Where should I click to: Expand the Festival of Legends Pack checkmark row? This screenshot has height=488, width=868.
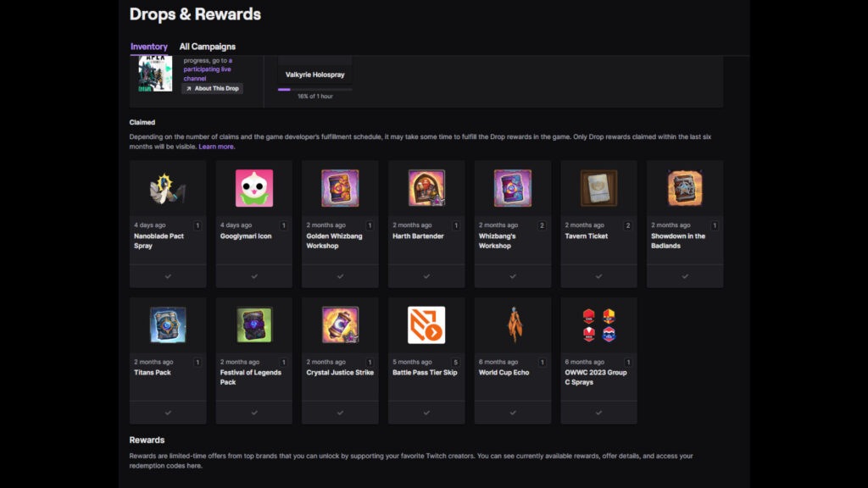click(253, 412)
